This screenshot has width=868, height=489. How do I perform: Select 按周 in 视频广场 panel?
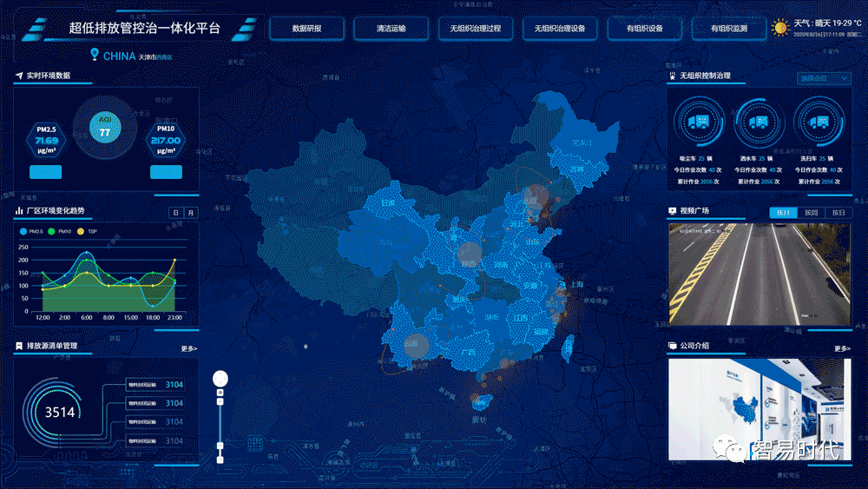tap(811, 213)
